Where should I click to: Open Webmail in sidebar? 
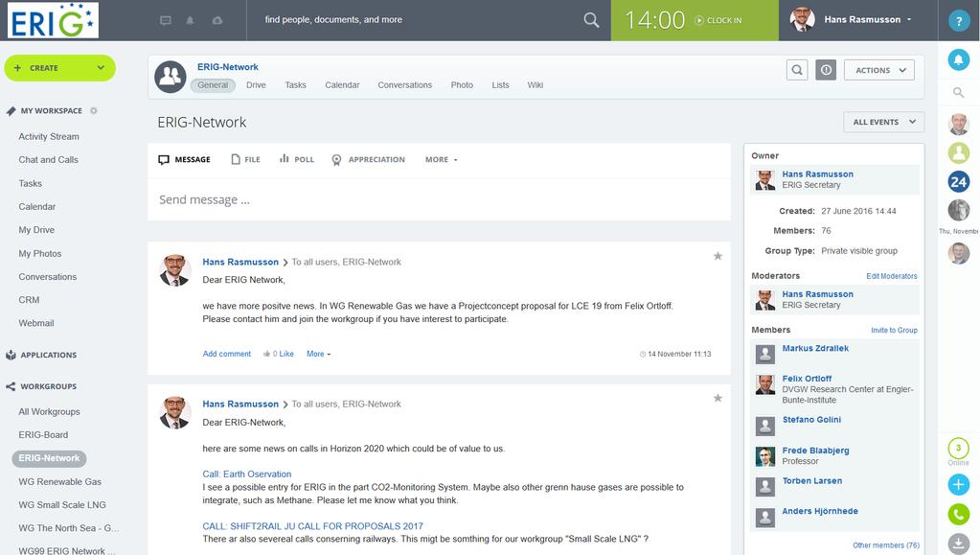point(36,323)
